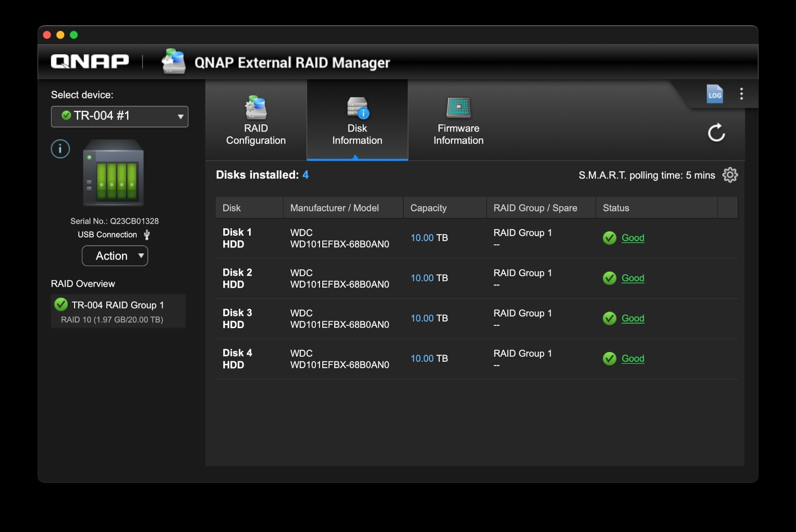Click the Disk column header
Viewport: 796px width, 532px height.
tap(250, 208)
